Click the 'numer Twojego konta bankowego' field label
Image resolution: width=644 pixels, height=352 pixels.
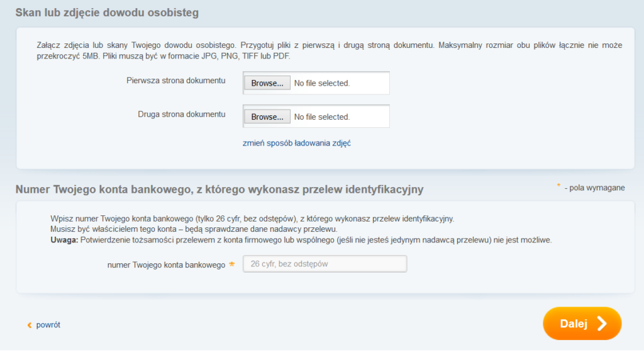point(166,265)
